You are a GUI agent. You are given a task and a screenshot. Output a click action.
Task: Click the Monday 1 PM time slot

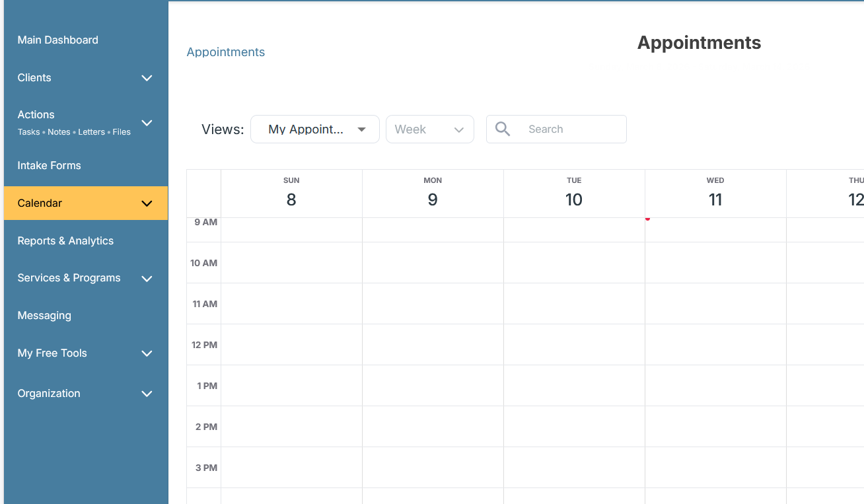(433, 386)
